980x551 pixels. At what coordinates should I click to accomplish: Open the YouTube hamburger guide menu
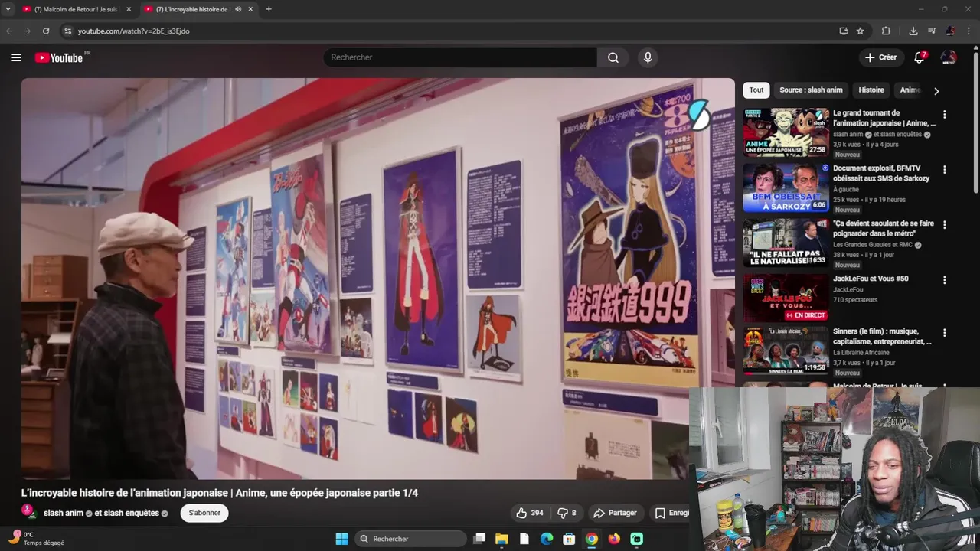click(16, 57)
